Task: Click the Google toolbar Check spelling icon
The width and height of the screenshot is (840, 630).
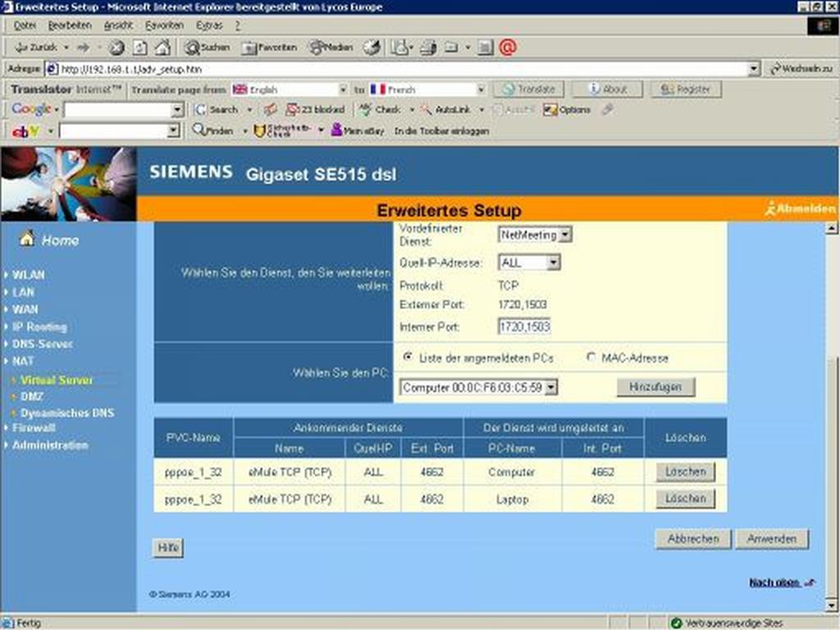Action: [x=381, y=109]
